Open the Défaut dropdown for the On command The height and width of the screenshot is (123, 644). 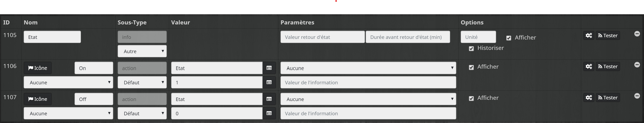coord(142,82)
